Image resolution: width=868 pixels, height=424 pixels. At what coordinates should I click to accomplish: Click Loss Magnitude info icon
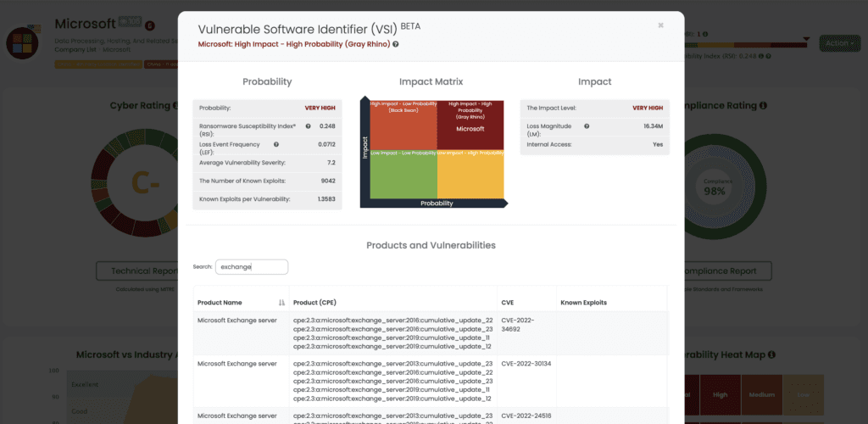click(x=587, y=126)
